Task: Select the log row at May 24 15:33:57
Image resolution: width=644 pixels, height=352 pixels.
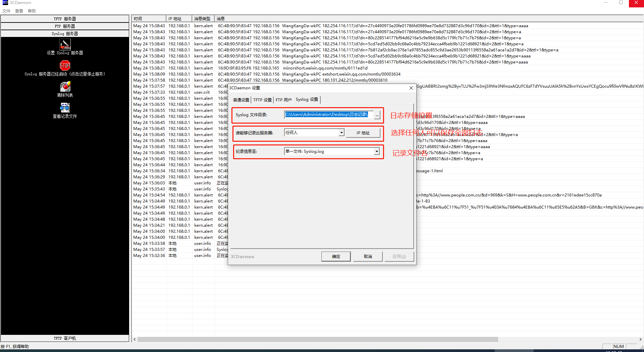Action: pos(180,250)
